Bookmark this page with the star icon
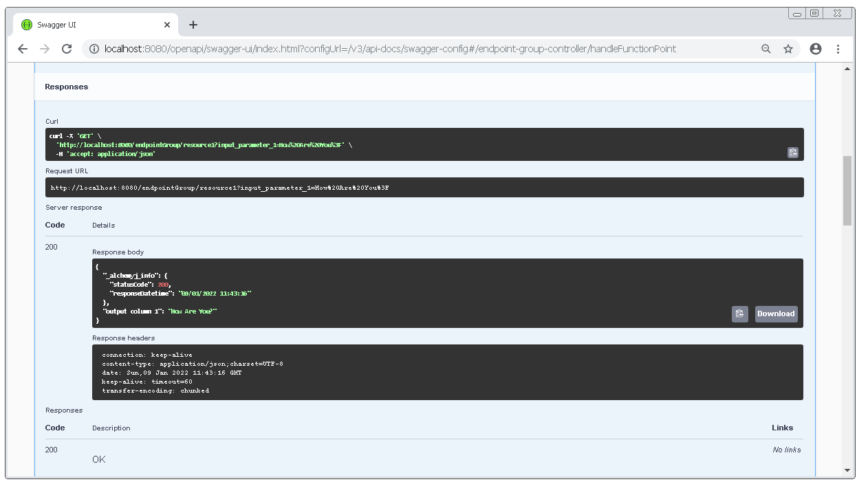868x484 pixels. point(788,49)
